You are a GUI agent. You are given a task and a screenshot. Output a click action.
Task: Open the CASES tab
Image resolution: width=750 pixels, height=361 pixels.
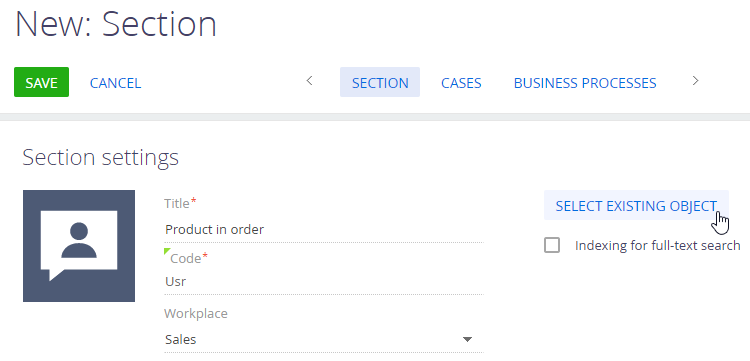pyautogui.click(x=461, y=83)
